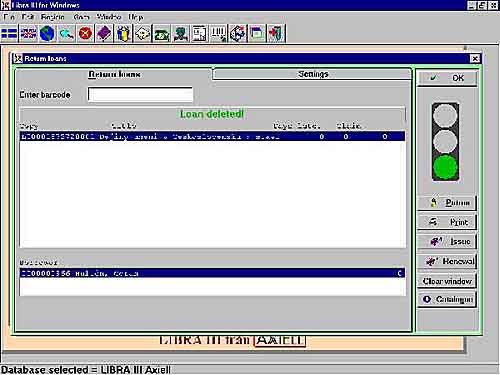Click the red circle X toolbar icon

pos(85,34)
